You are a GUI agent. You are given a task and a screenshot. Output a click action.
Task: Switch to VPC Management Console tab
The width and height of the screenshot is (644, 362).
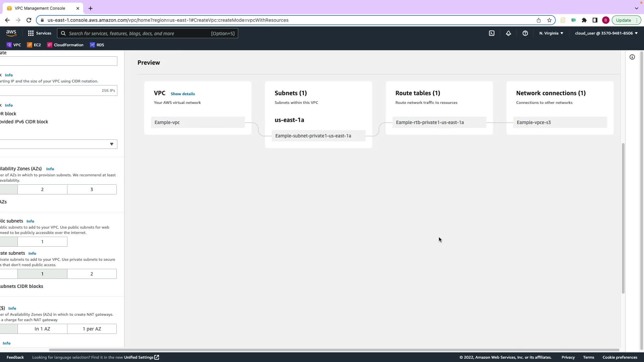(40, 8)
